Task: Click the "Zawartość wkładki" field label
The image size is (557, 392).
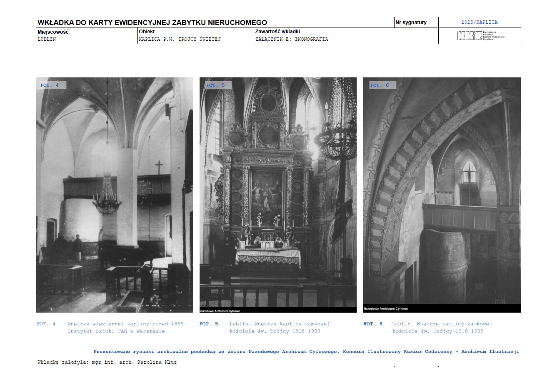Action: click(277, 32)
